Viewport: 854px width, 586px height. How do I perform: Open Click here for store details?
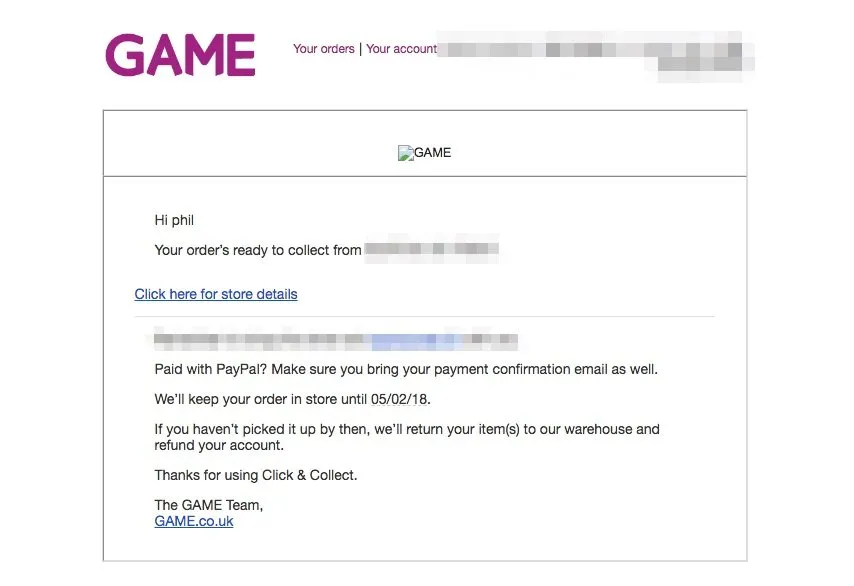tap(216, 294)
